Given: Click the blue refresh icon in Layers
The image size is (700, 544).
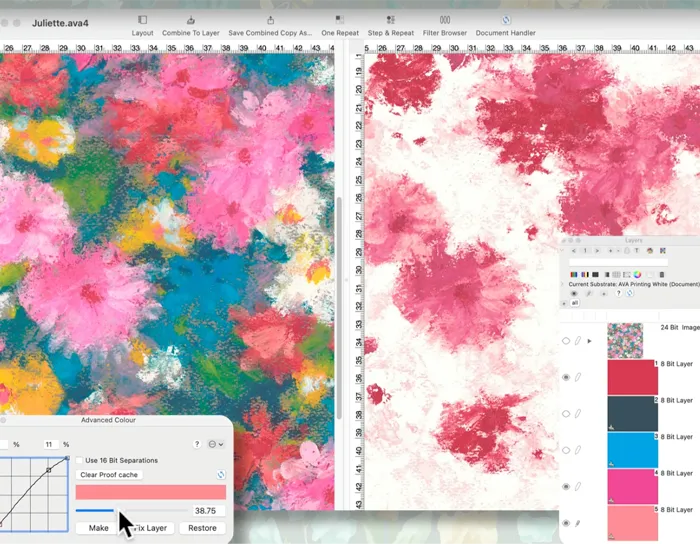Looking at the screenshot, I should [x=629, y=293].
